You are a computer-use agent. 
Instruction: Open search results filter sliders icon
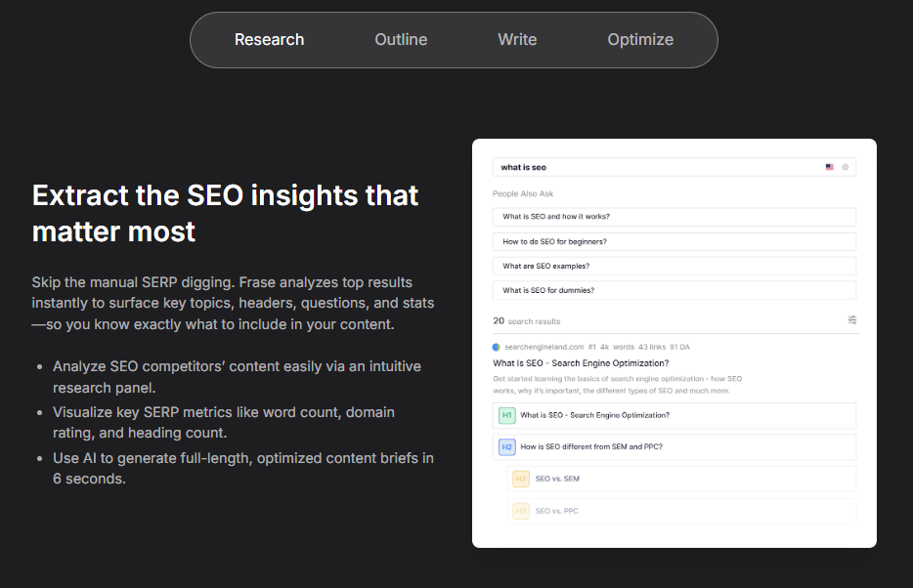click(851, 319)
